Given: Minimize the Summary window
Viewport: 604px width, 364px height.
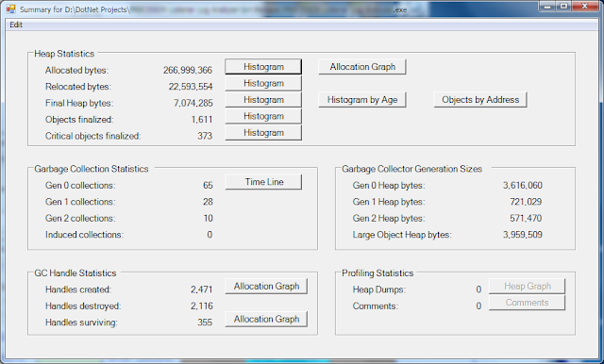Looking at the screenshot, I should (x=547, y=7).
